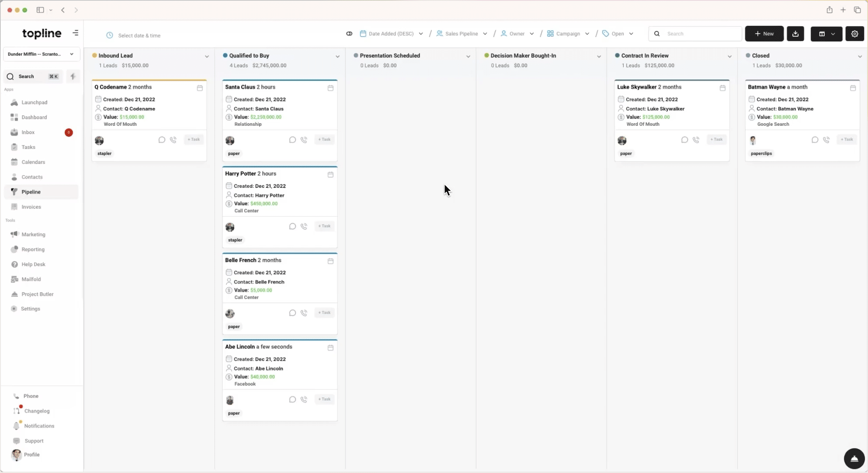The image size is (868, 473).
Task: Add a task to Abe Lincoln card
Action: point(324,399)
